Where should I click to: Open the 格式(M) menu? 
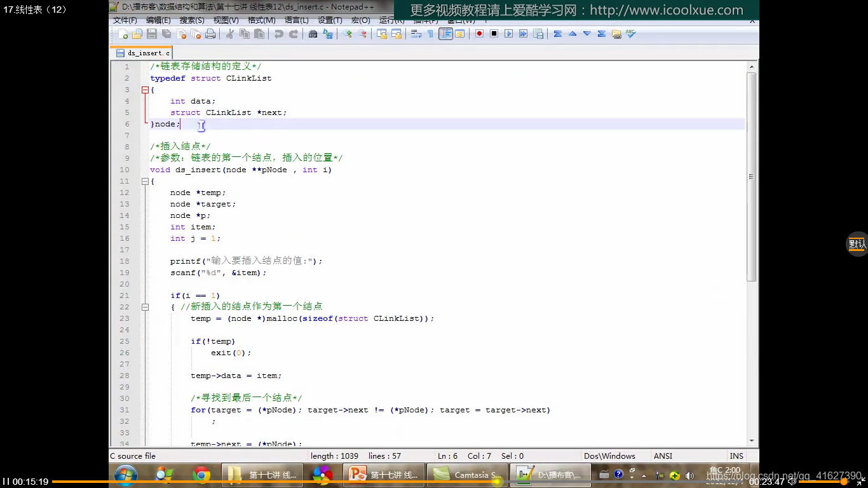point(261,20)
